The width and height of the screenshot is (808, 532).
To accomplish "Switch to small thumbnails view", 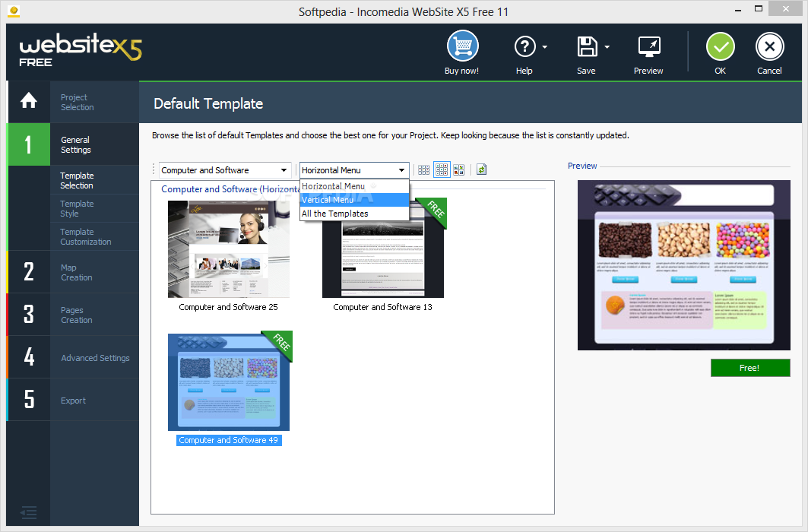I will point(423,170).
